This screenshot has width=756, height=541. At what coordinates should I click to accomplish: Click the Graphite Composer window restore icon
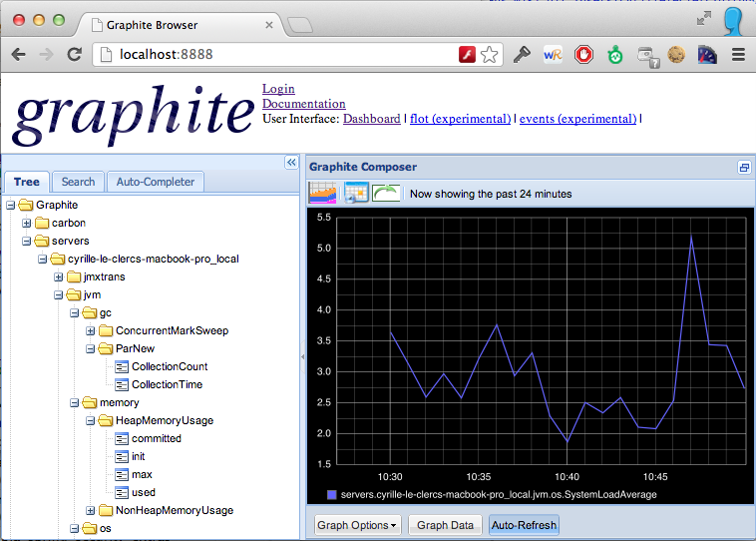[744, 168]
